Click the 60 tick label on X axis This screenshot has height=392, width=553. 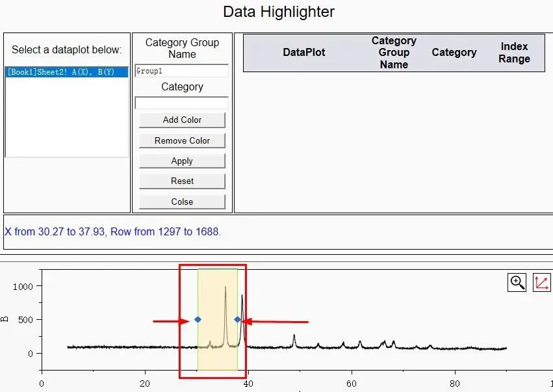tap(352, 384)
